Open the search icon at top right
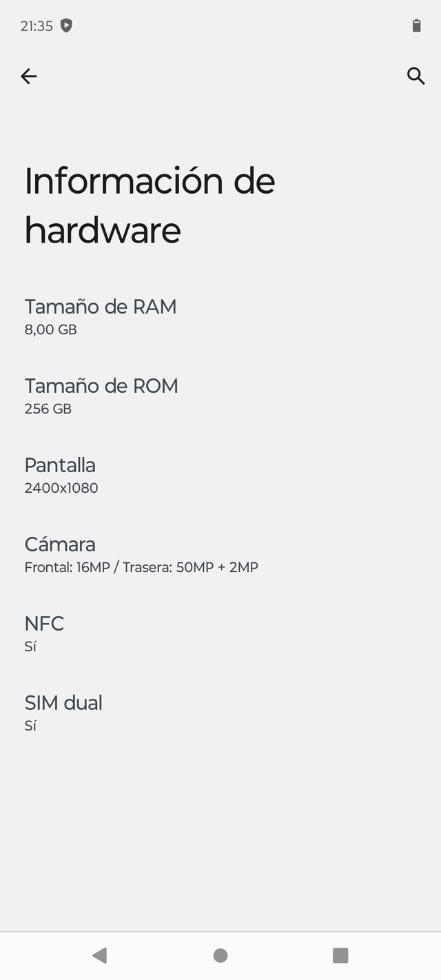 [x=416, y=76]
